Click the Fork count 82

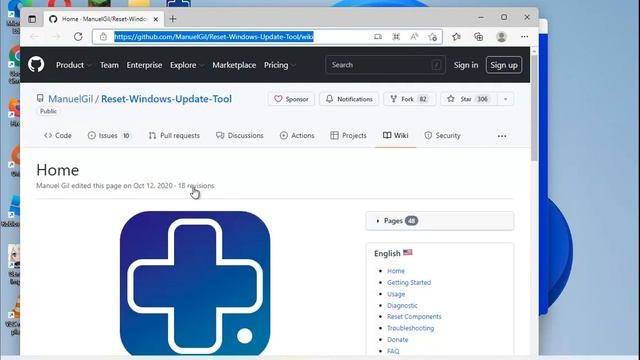point(423,99)
